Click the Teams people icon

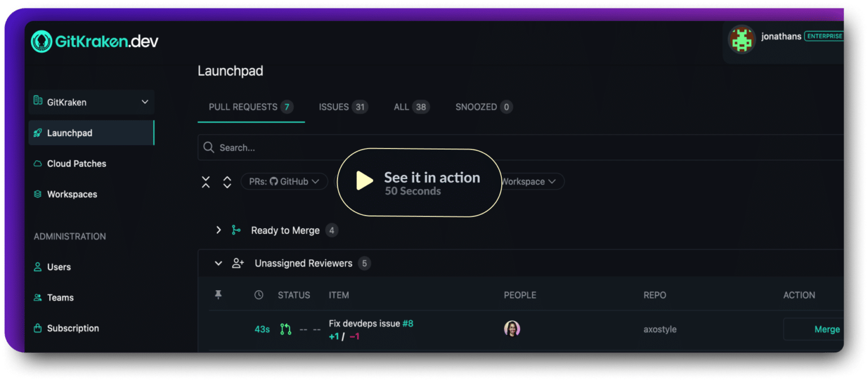pos(38,298)
